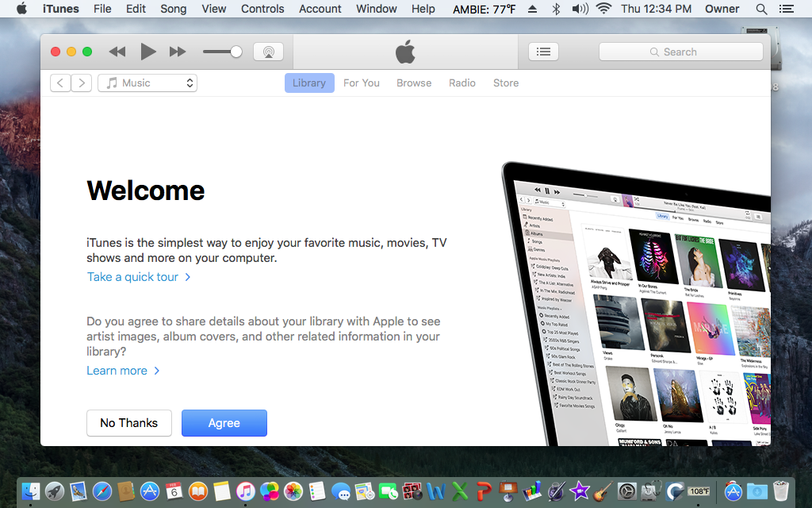Click the AMBIE 77°F weather status item

coord(485,9)
